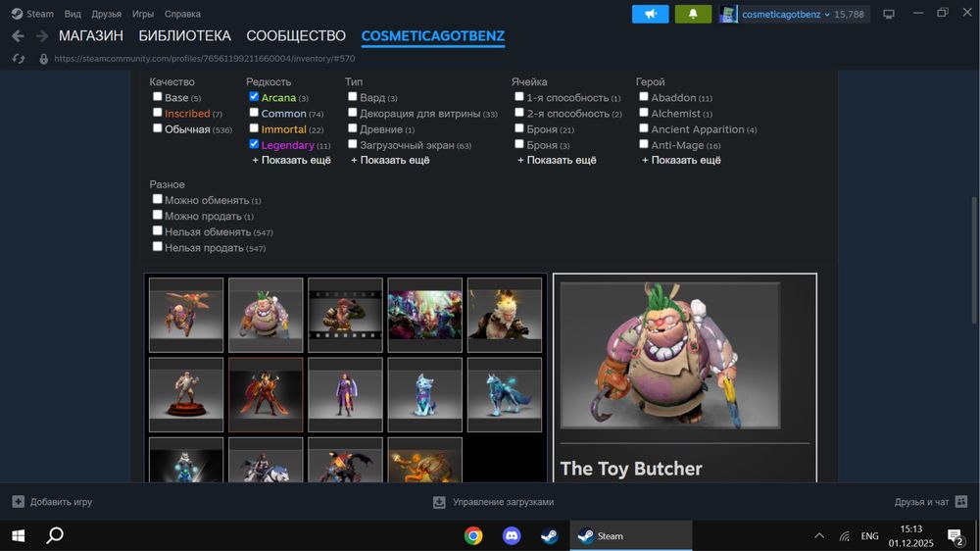The image size is (980, 551).
Task: Go back with the left arrow
Action: pyautogui.click(x=18, y=36)
